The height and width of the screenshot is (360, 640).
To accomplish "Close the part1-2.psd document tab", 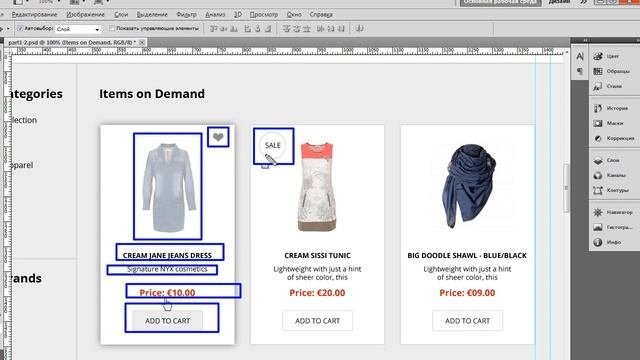I will [x=142, y=42].
